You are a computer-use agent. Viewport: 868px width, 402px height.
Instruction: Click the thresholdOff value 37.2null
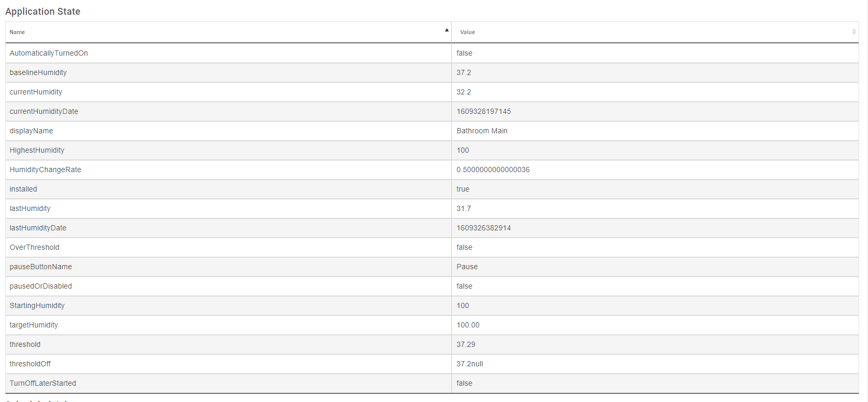(x=470, y=364)
